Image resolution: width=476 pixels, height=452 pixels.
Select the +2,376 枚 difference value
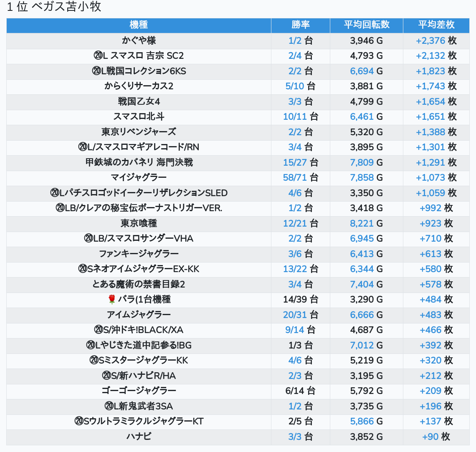(436, 40)
